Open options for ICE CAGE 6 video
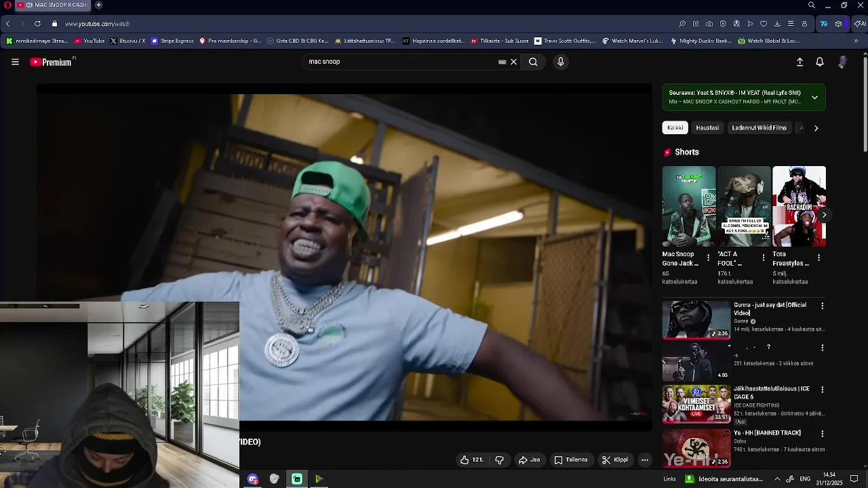This screenshot has width=868, height=488. click(x=823, y=390)
